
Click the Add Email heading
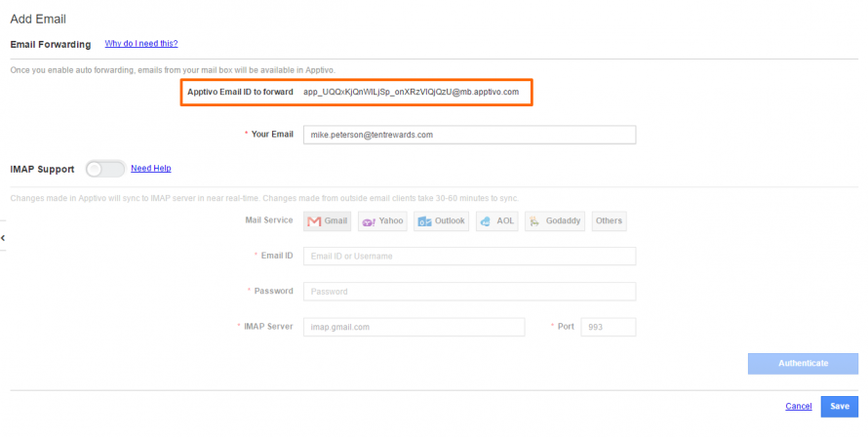(x=38, y=19)
